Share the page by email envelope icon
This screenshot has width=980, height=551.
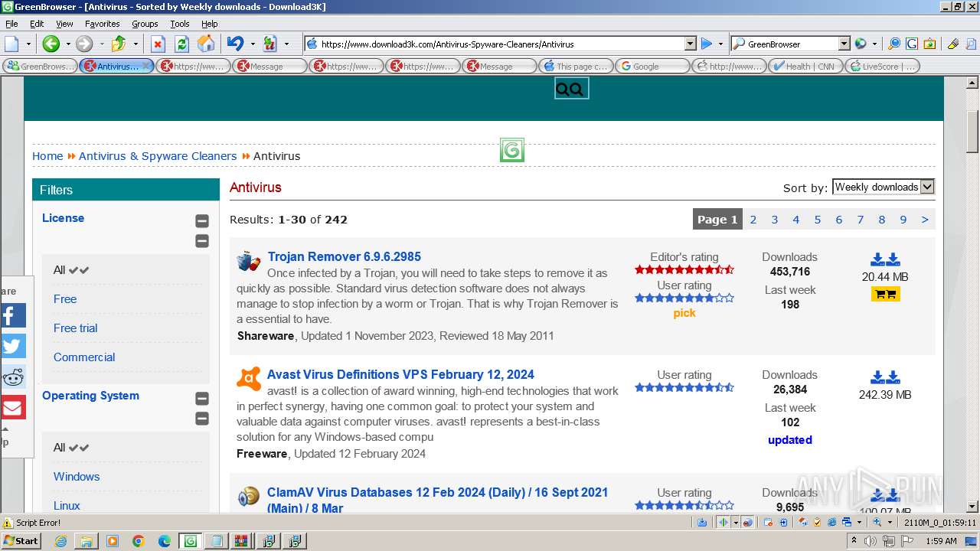click(13, 407)
